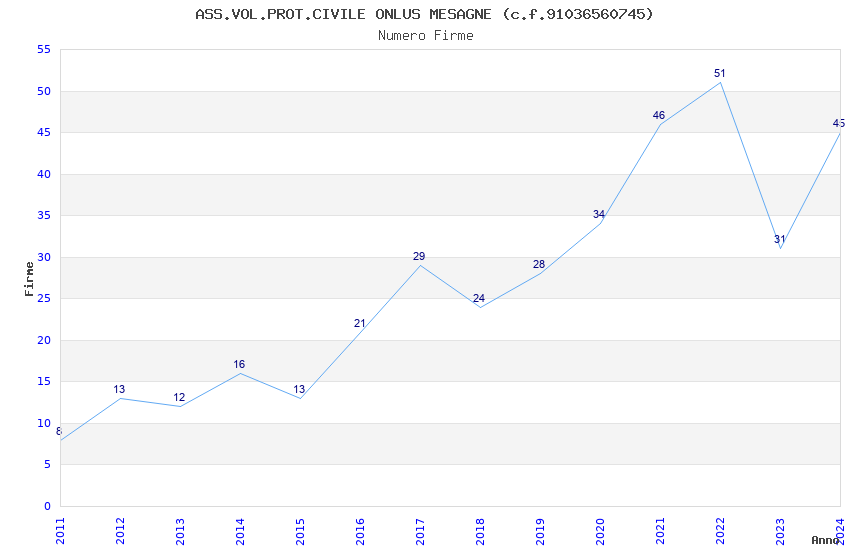Image resolution: width=850 pixels, height=550 pixels.
Task: Click the y-axis value 15
Action: 44,381
